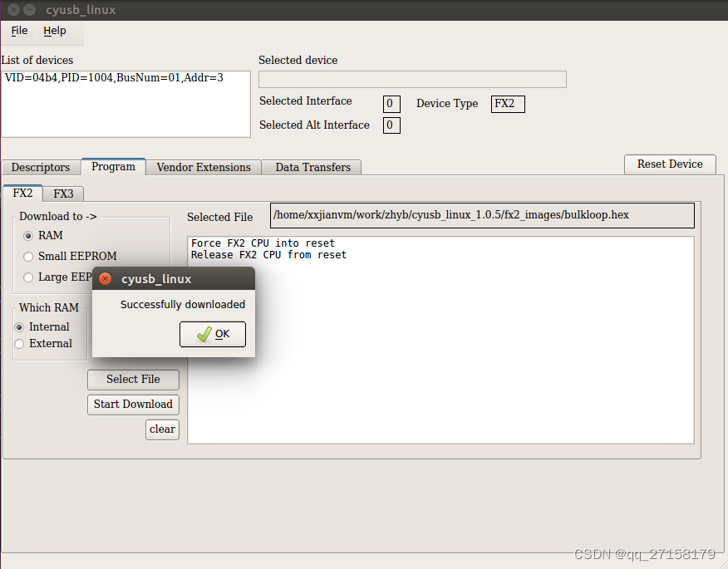Switch to the Data Transfers tab
Image resolution: width=728 pixels, height=569 pixels.
[312, 167]
